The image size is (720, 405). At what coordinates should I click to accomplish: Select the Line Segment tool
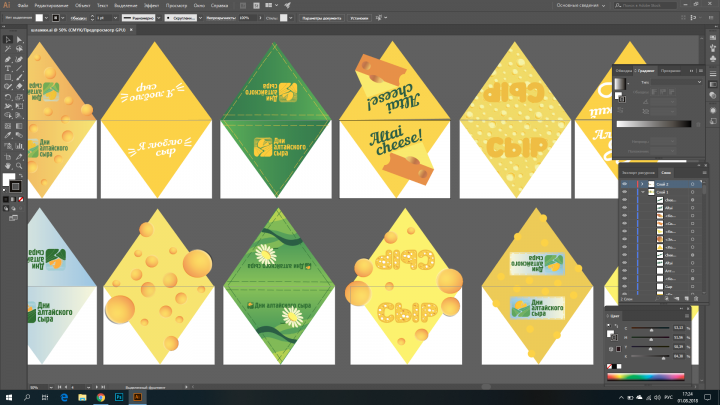[x=19, y=68]
